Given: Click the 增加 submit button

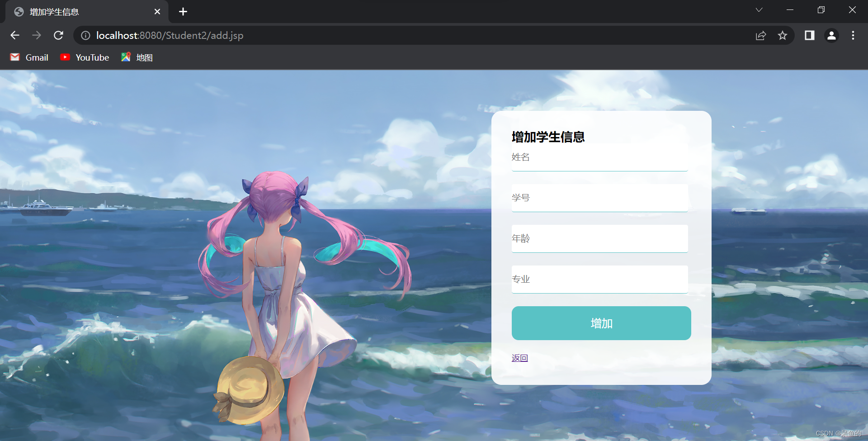Looking at the screenshot, I should click(x=601, y=323).
